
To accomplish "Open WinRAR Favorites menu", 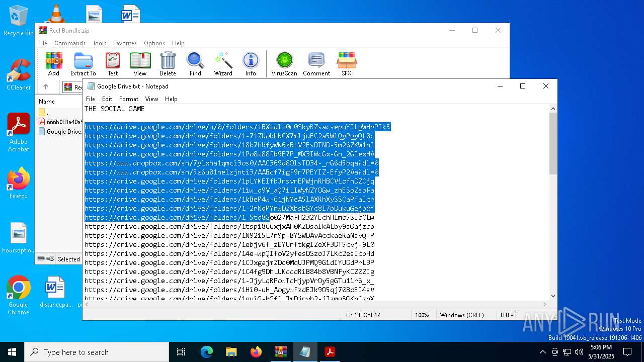I will pos(125,43).
